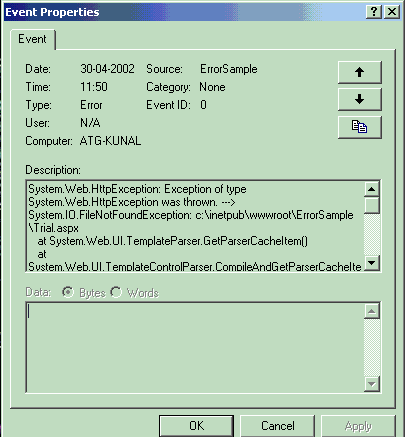405x437 pixels.
Task: Click the time value 11:50
Action: point(94,87)
